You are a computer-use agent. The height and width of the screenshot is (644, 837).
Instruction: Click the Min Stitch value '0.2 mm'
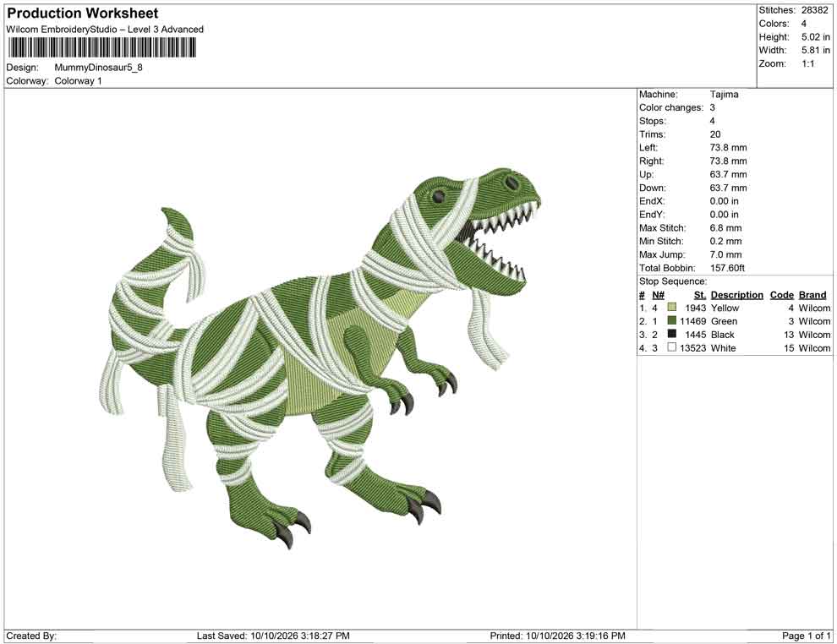coord(725,241)
